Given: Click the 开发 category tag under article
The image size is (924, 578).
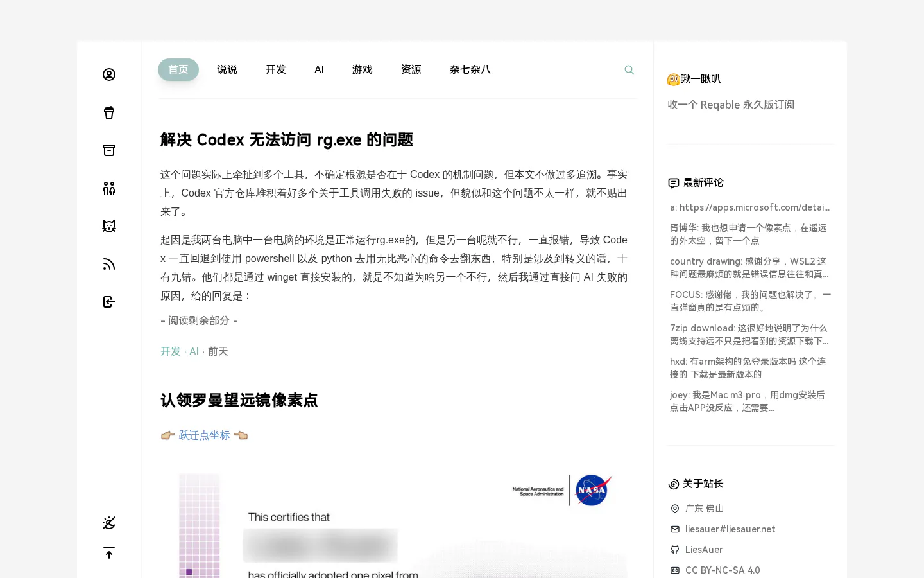Looking at the screenshot, I should point(171,351).
